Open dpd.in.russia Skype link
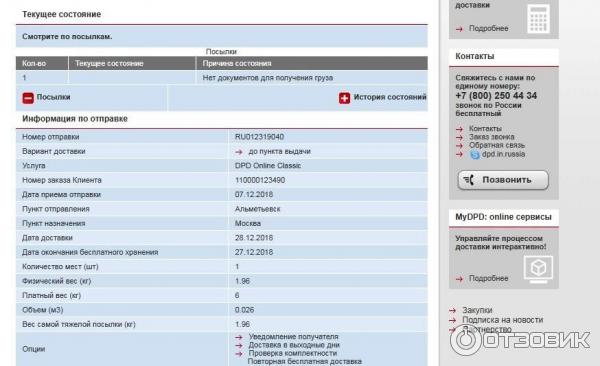Image resolution: width=600 pixels, height=366 pixels. (x=503, y=154)
